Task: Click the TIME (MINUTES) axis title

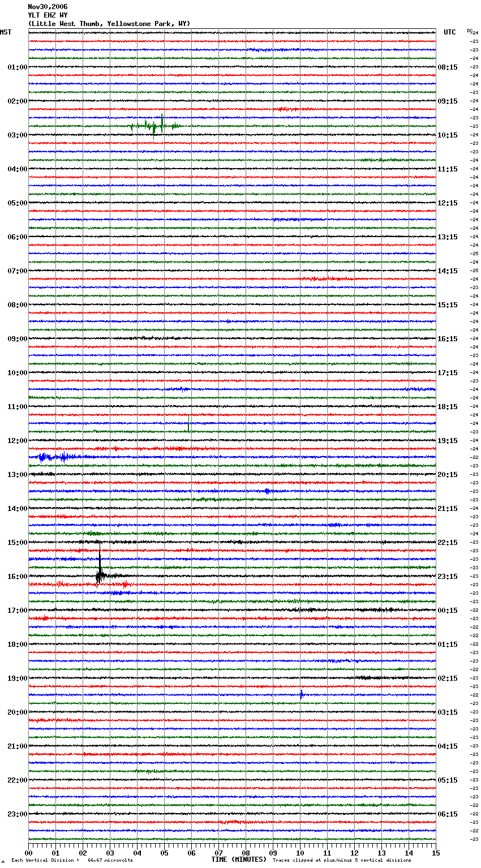Action: 239,860
